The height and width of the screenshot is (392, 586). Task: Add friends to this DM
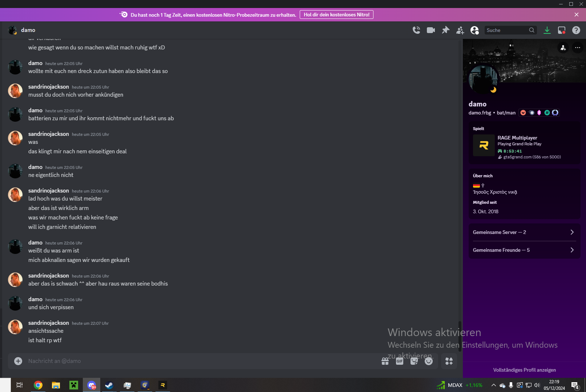pyautogui.click(x=460, y=30)
